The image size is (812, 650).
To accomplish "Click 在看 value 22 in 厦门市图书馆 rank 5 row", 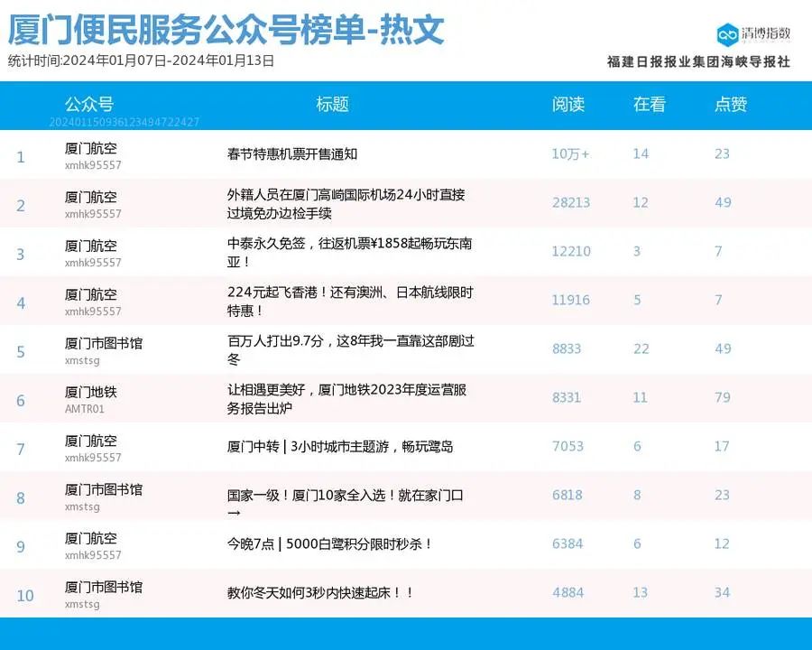I will 641,348.
